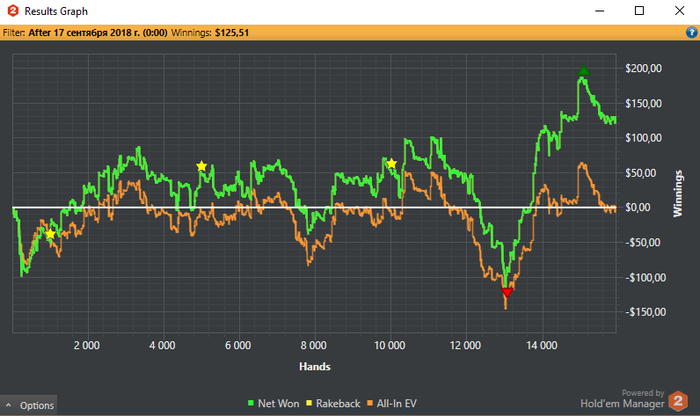Click the Hold'em Manager icon in the title bar

click(13, 11)
